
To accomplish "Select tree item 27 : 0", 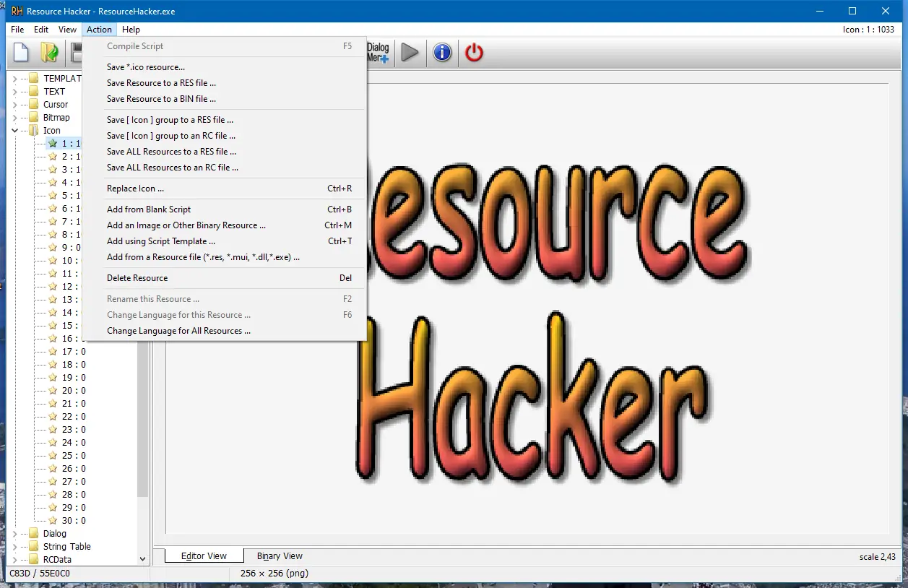I will tap(74, 482).
